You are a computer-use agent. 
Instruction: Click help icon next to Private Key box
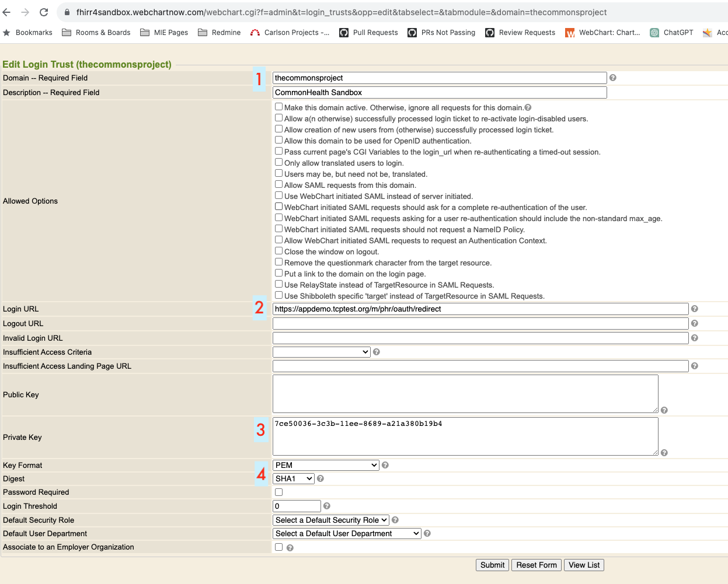coord(664,453)
